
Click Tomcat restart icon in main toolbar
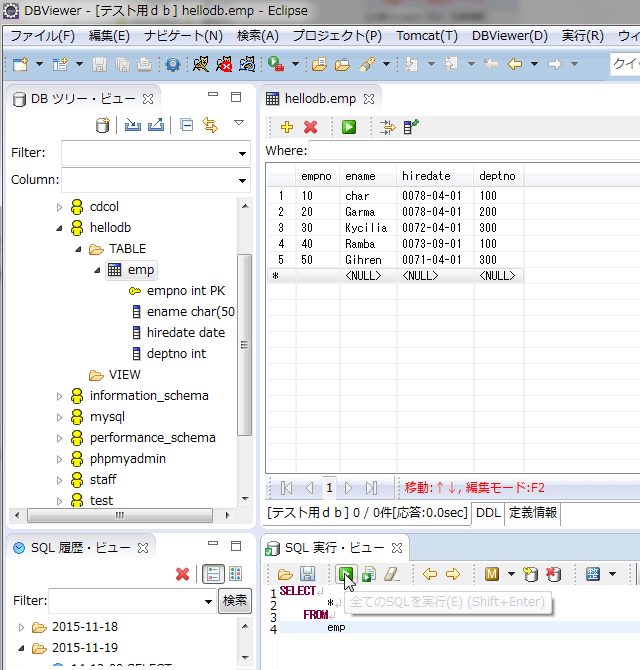click(247, 64)
